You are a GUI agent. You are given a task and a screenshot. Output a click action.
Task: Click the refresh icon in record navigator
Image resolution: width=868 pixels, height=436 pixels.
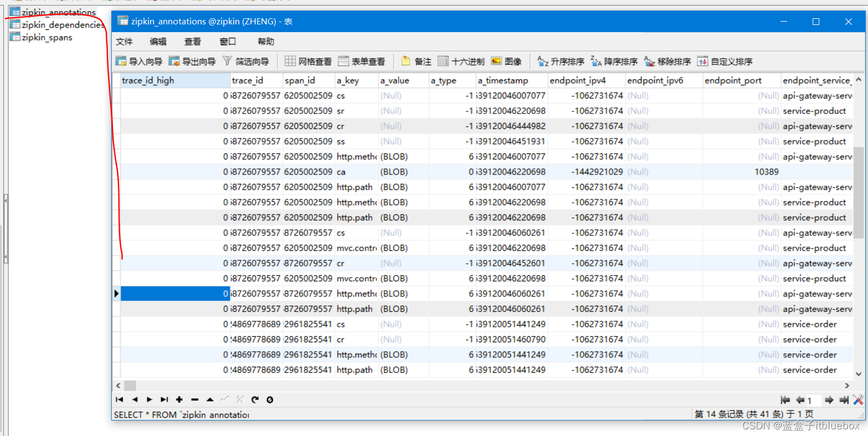click(255, 399)
